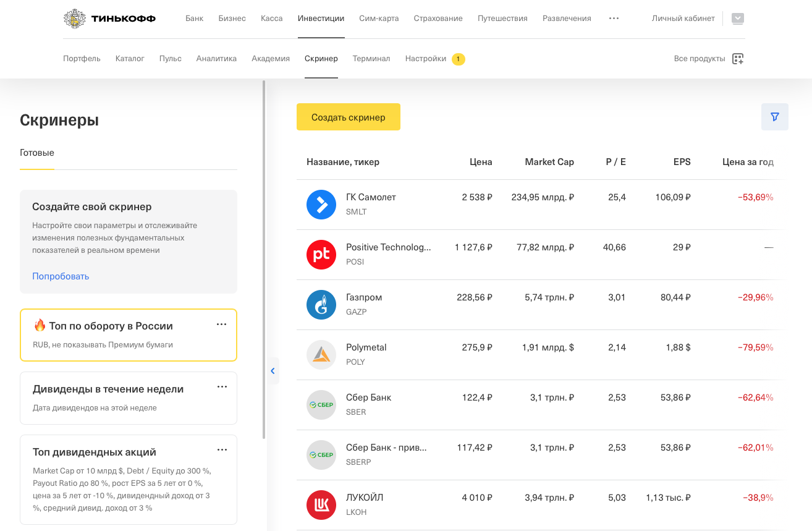Click the ГК Самолет stock name

click(371, 197)
